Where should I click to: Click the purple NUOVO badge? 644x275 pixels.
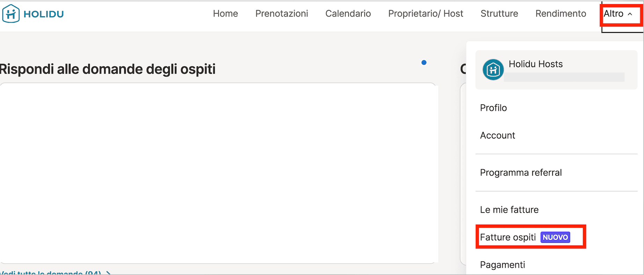point(555,237)
